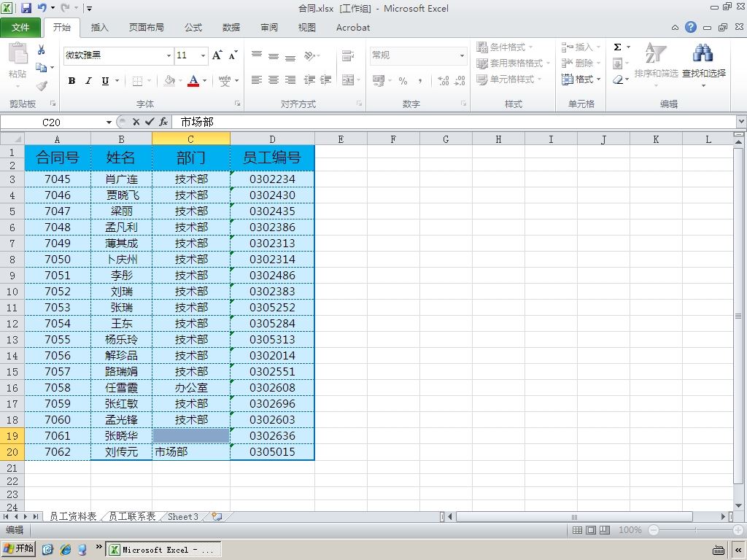Open the Name Box dropdown arrow

tap(109, 122)
